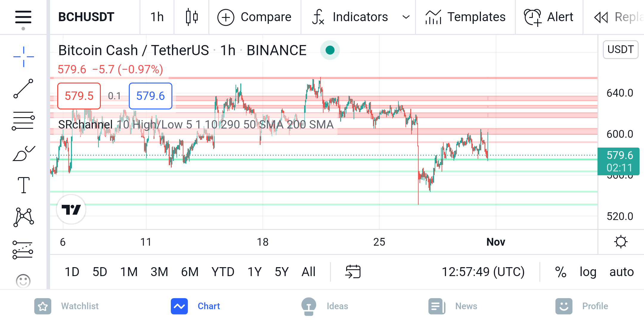Screen dimensions: 644x322
Task: Set range to 6M
Action: 190,272
